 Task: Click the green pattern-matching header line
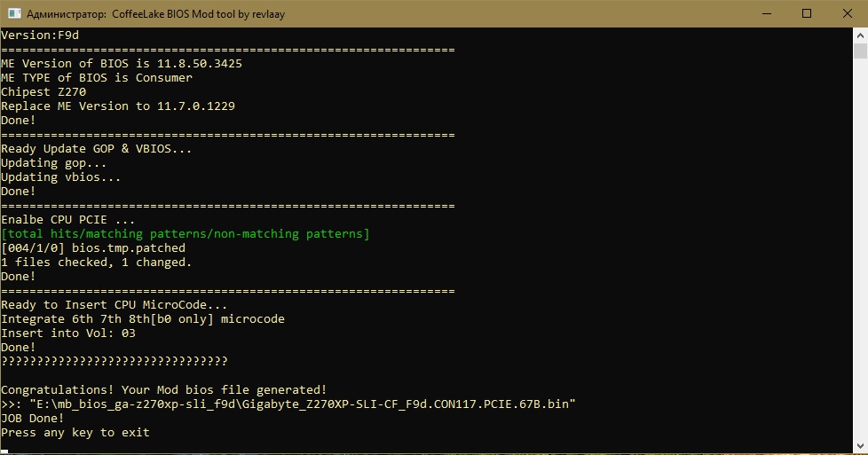pos(185,233)
